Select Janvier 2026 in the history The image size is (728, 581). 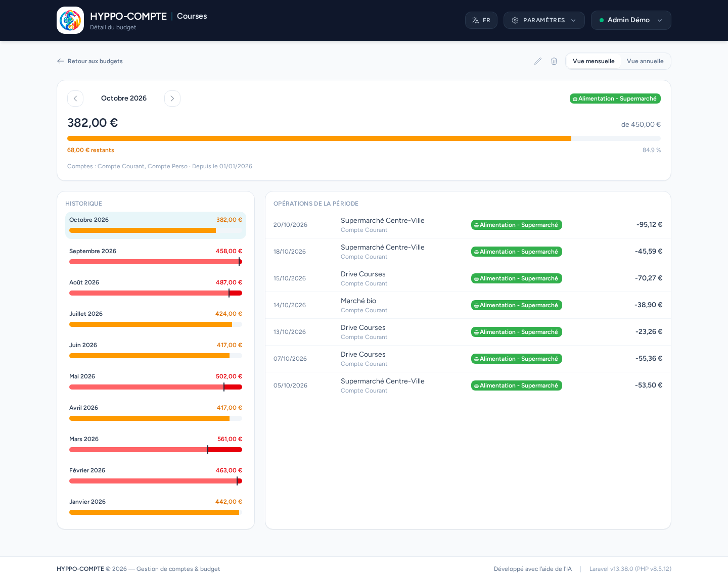pos(156,507)
